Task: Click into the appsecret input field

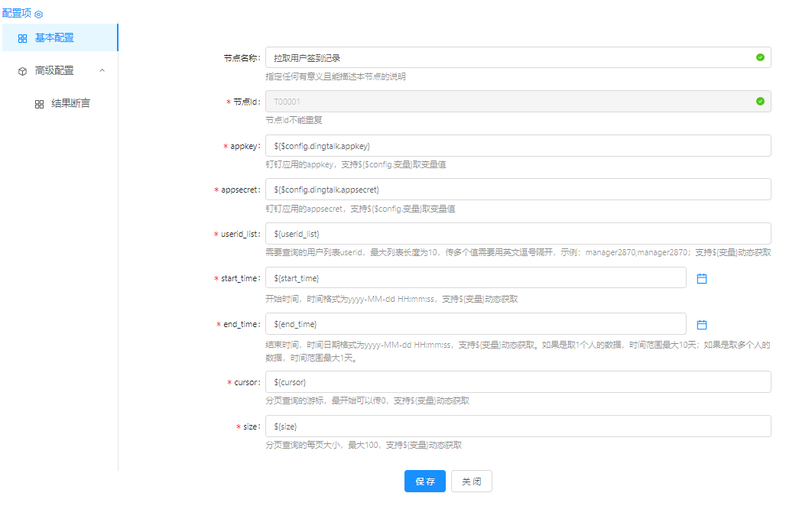Action: click(517, 190)
